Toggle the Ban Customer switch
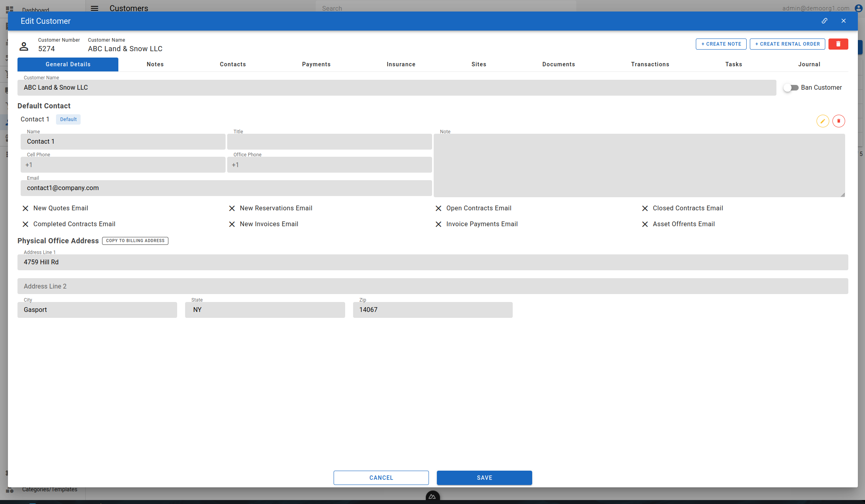Screen dimensions: 865x504 [791, 88]
